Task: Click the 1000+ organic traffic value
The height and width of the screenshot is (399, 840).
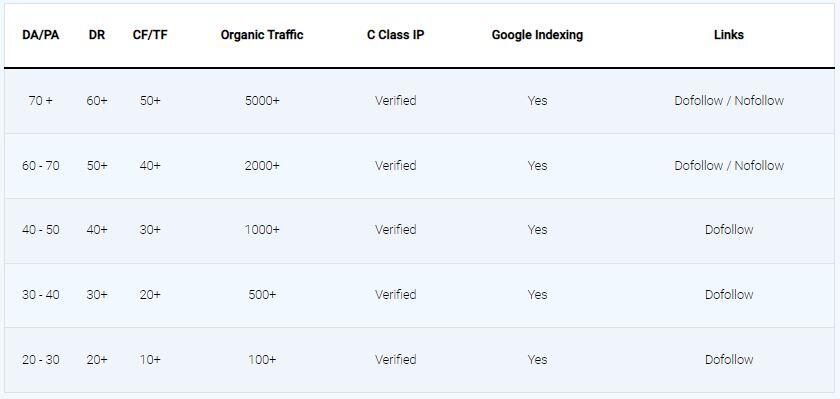Action: pyautogui.click(x=262, y=230)
